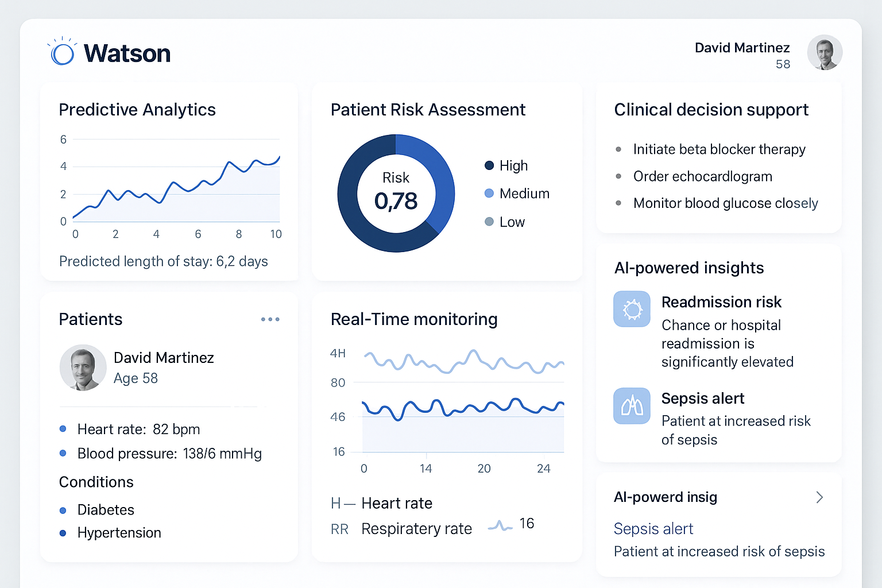The width and height of the screenshot is (882, 588).
Task: Click the Sepsis alert lungs icon
Action: pyautogui.click(x=632, y=405)
